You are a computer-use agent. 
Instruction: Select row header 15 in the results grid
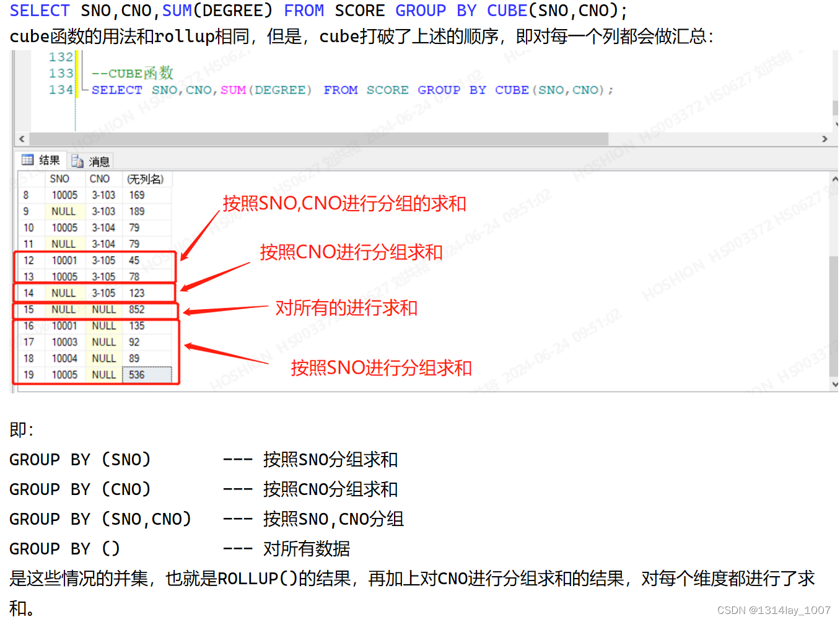tap(28, 309)
